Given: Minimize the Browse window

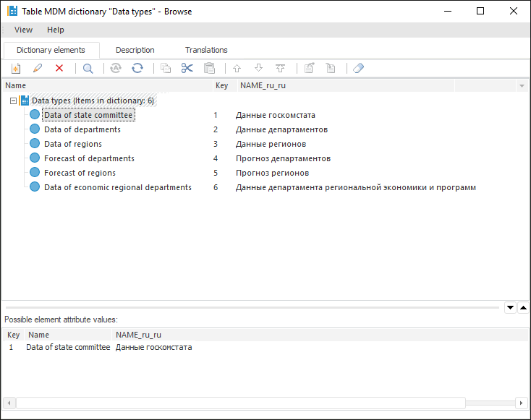Looking at the screenshot, I should [448, 11].
